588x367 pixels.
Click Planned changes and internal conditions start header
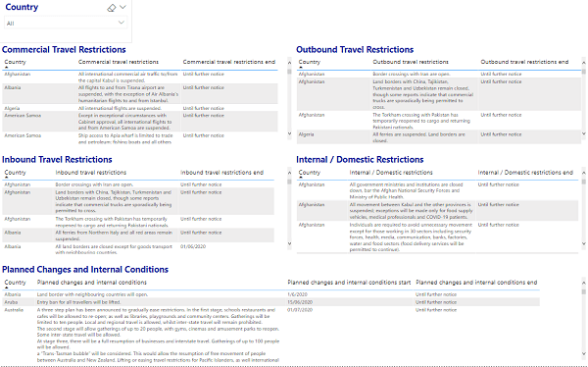pyautogui.click(x=349, y=282)
